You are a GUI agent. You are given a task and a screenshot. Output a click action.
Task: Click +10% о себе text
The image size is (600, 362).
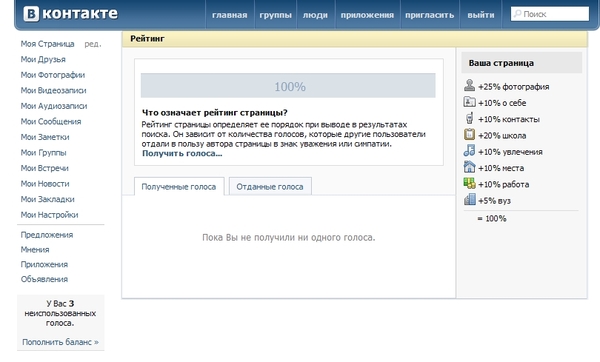(502, 103)
